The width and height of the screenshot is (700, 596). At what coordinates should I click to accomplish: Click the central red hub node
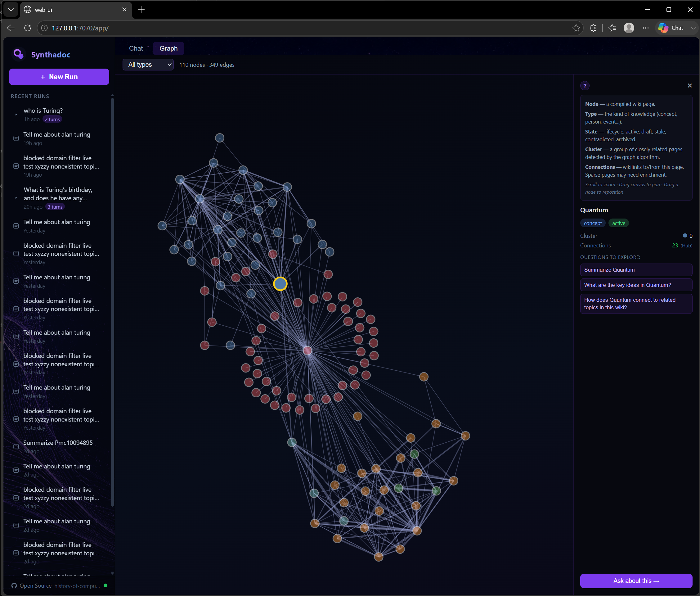click(307, 350)
